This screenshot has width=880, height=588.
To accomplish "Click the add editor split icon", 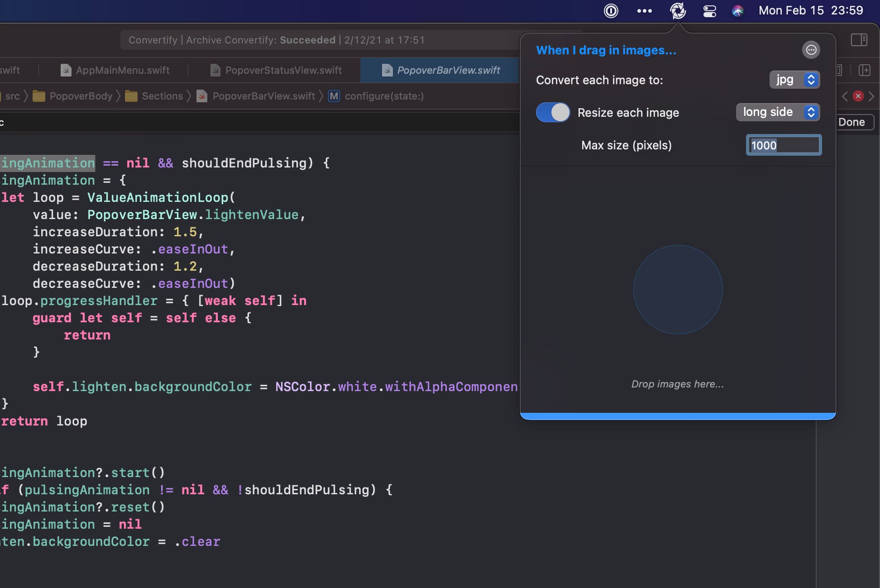I will 864,70.
